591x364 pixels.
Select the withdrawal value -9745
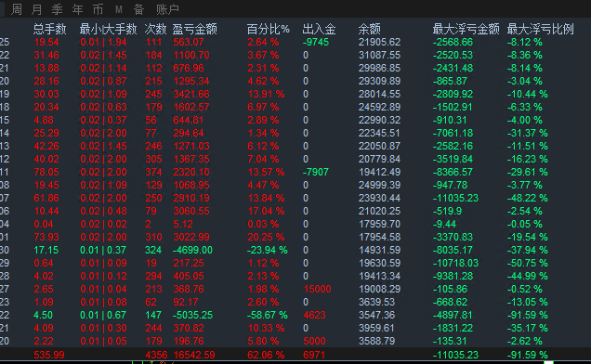click(x=316, y=42)
